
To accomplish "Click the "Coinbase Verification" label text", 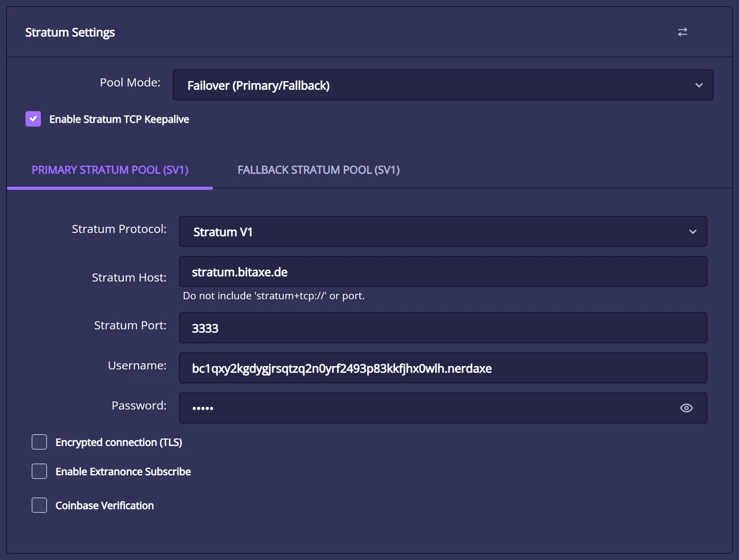I will pyautogui.click(x=104, y=506).
